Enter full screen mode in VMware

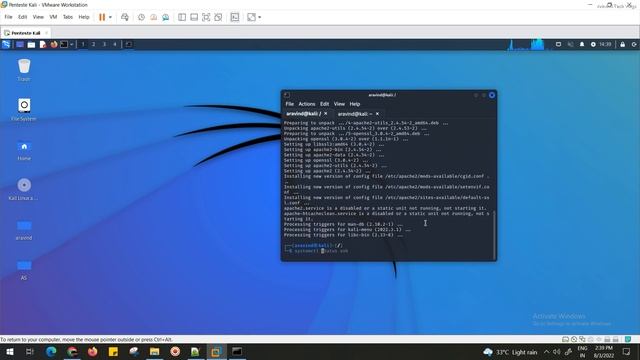coord(206,17)
